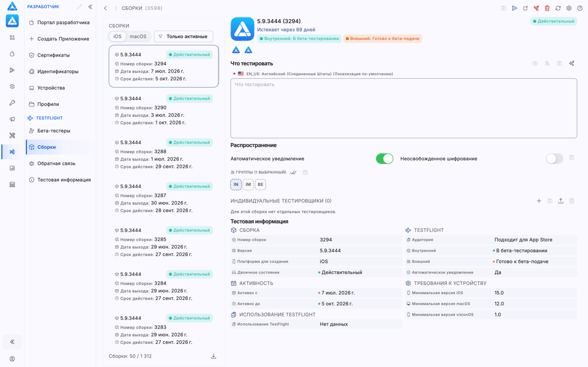Viewport: 588px width, 367px height.
Task: Click the send (paper plane) icon in top toolbar
Action: (x=514, y=8)
